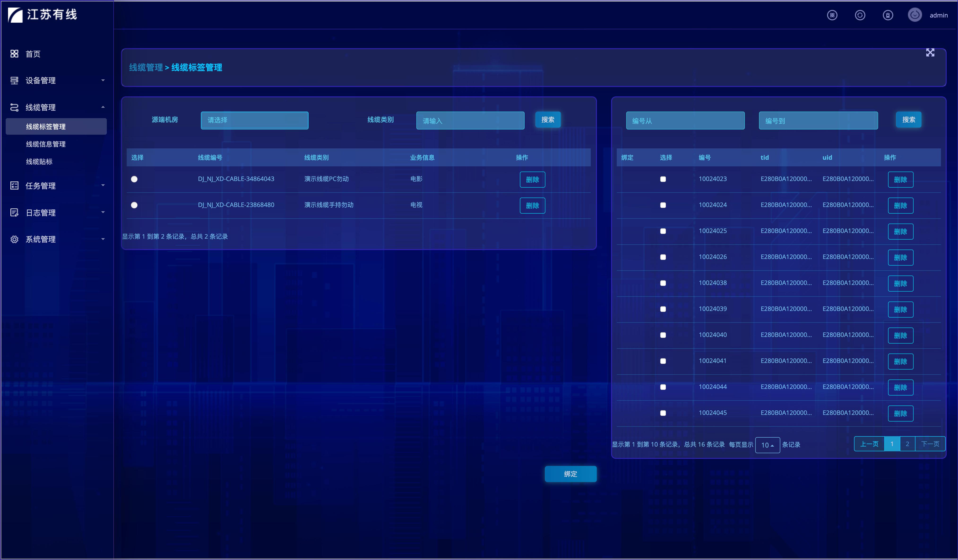Click the 江苏有线 logo

pos(43,15)
